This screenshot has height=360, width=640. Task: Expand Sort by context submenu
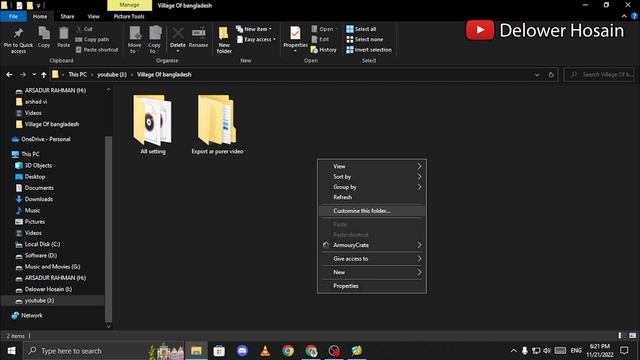pyautogui.click(x=372, y=177)
